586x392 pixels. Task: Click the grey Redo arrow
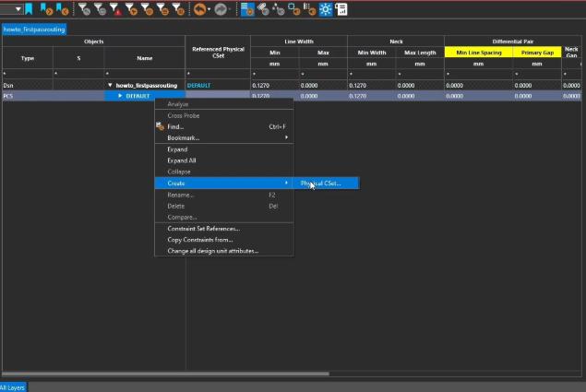click(221, 9)
